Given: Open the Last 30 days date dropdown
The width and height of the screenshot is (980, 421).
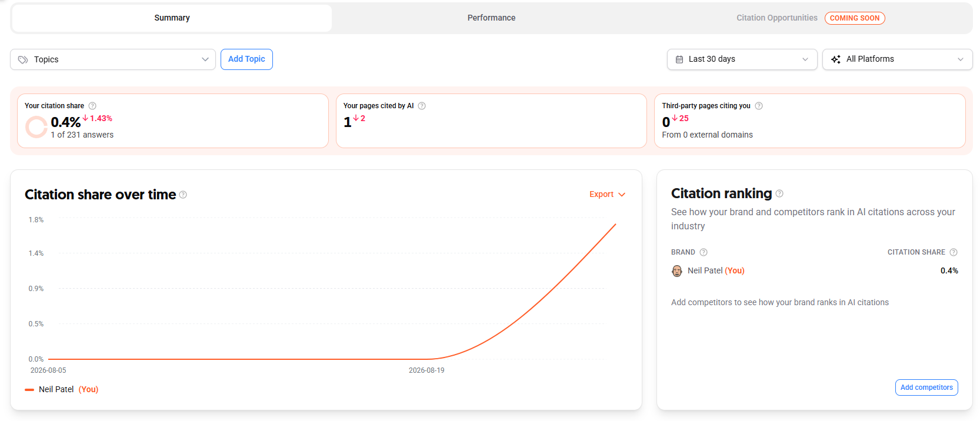Looking at the screenshot, I should point(742,59).
